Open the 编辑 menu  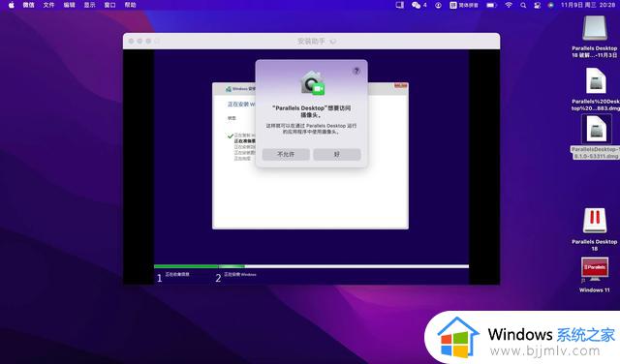[69, 5]
